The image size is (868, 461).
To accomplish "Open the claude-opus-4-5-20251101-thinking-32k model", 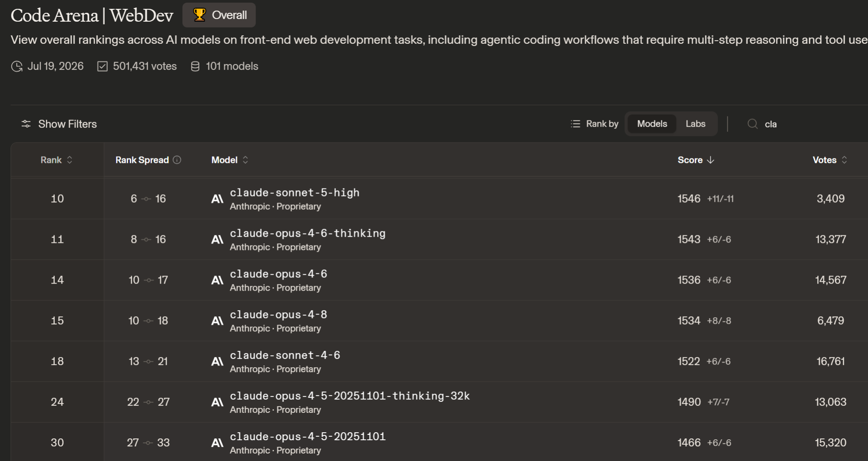I will click(x=350, y=396).
